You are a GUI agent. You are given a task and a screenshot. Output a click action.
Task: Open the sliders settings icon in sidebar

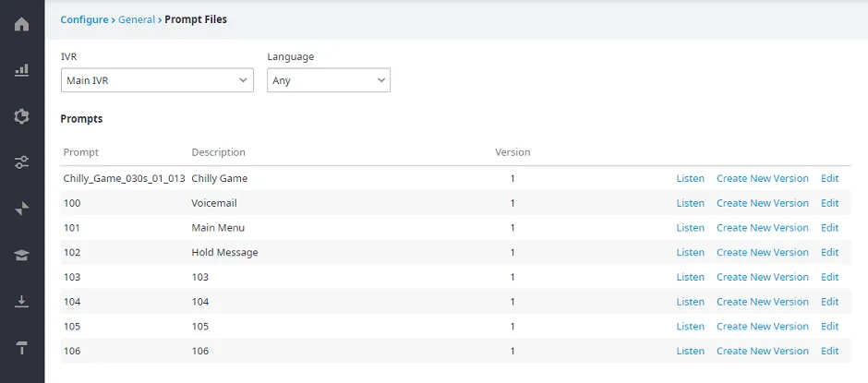point(21,162)
